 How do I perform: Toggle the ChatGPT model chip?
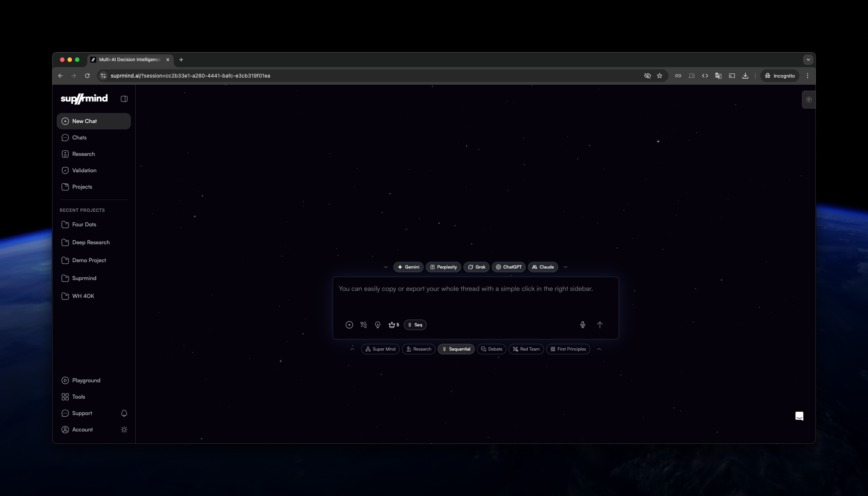pos(509,267)
